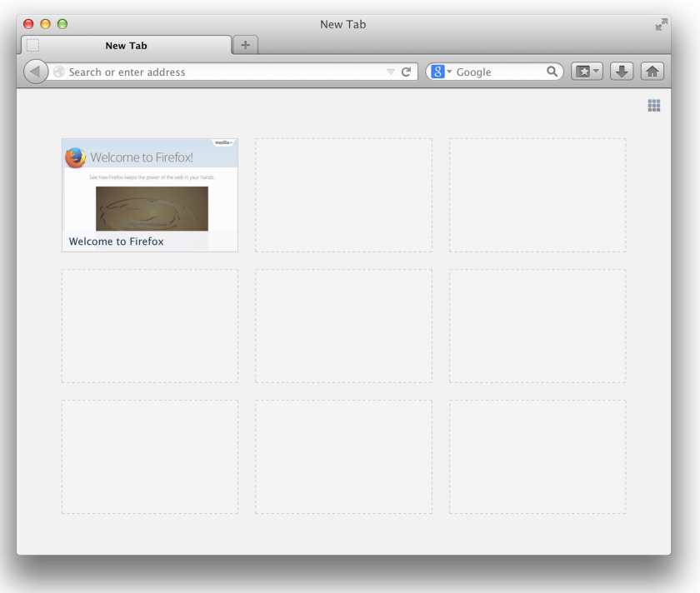
Task: Go back with the Back arrow button
Action: tap(36, 72)
